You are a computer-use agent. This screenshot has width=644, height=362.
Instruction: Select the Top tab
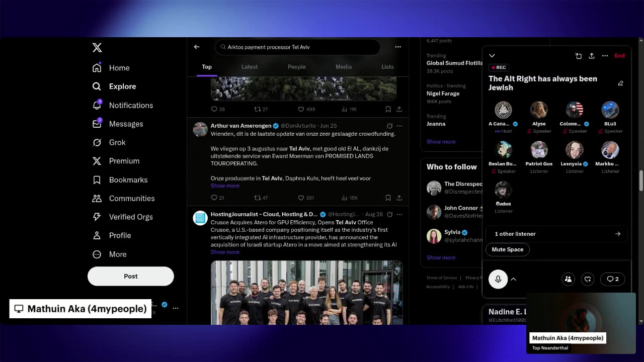(x=207, y=67)
